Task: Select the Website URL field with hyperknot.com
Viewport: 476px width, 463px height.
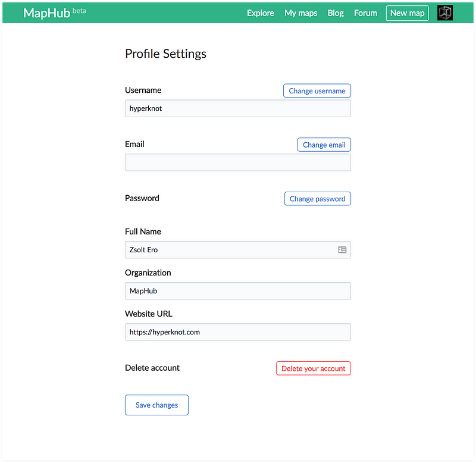Action: pos(237,332)
